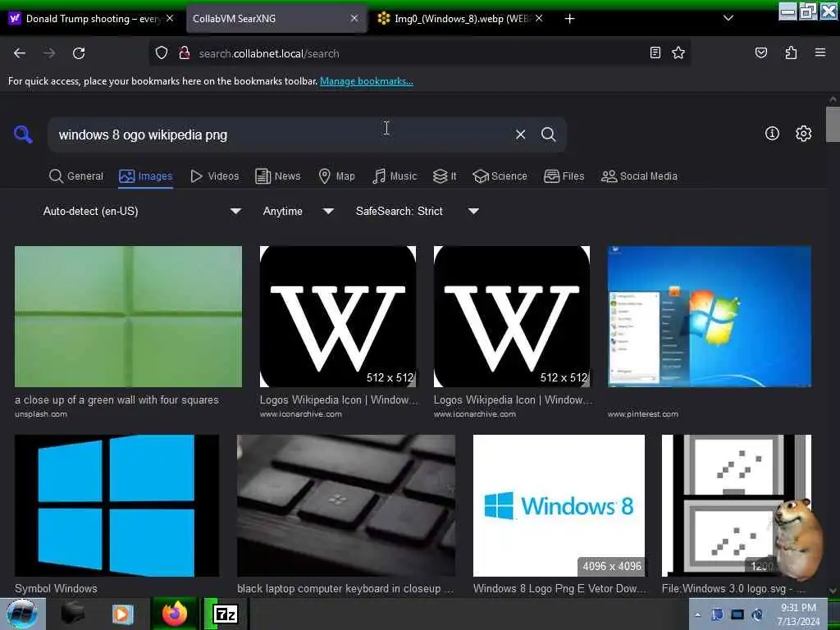This screenshot has width=840, height=630.
Task: Clear the search query with X
Action: tap(520, 135)
